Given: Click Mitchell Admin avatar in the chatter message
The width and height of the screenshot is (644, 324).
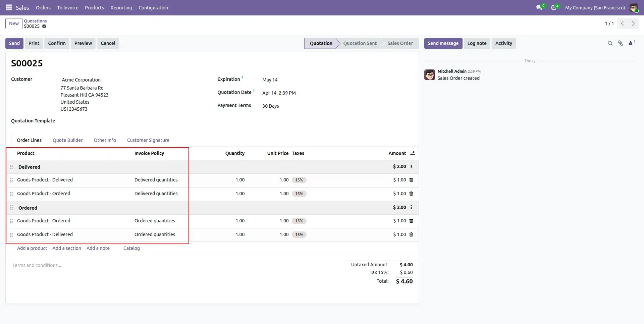Looking at the screenshot, I should (430, 75).
